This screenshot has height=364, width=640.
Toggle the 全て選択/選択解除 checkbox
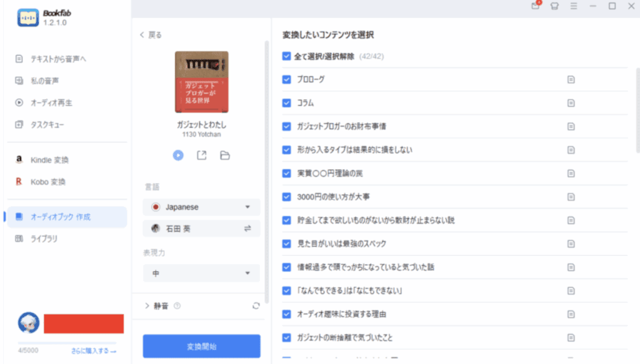click(x=287, y=56)
